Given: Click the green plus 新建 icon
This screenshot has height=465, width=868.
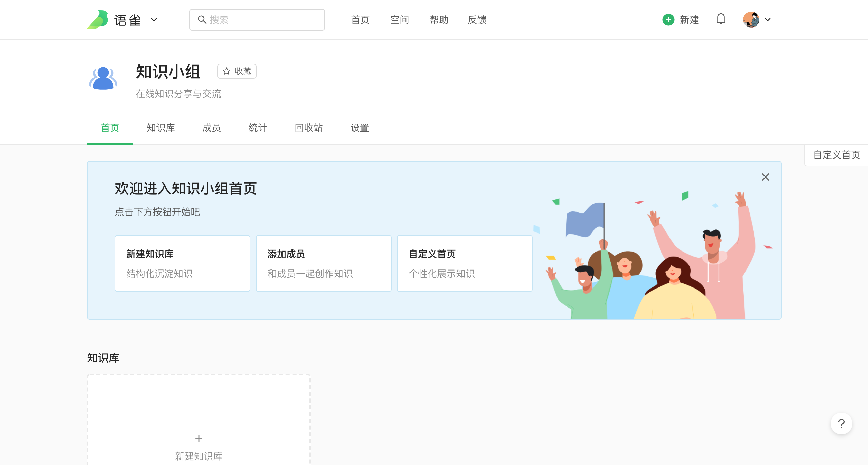Looking at the screenshot, I should click(x=668, y=20).
